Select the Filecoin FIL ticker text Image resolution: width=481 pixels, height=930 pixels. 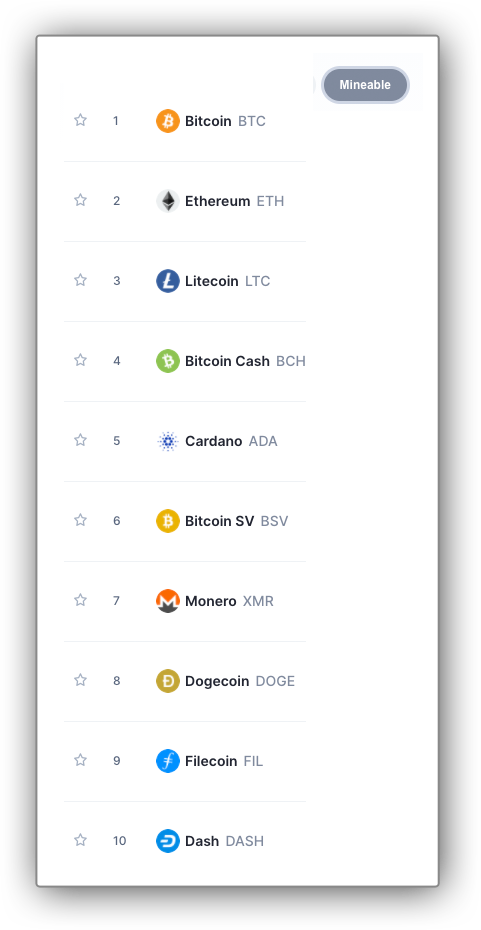pos(253,761)
